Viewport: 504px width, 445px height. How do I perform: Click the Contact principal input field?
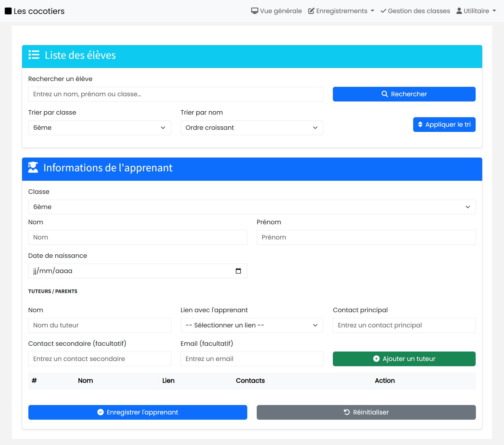point(404,325)
